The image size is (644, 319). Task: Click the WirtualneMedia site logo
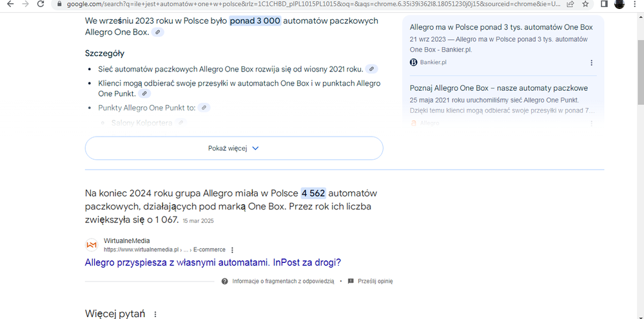(92, 245)
